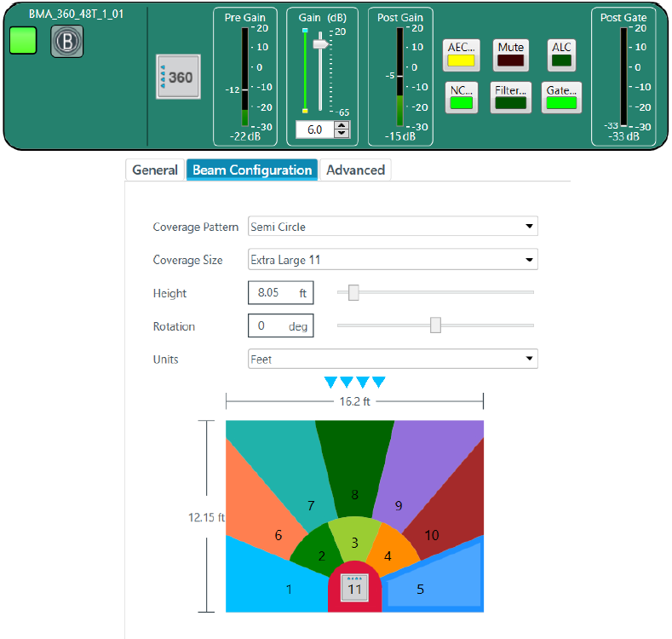Open the Coverage Size dropdown
The image size is (672, 639).
[392, 260]
